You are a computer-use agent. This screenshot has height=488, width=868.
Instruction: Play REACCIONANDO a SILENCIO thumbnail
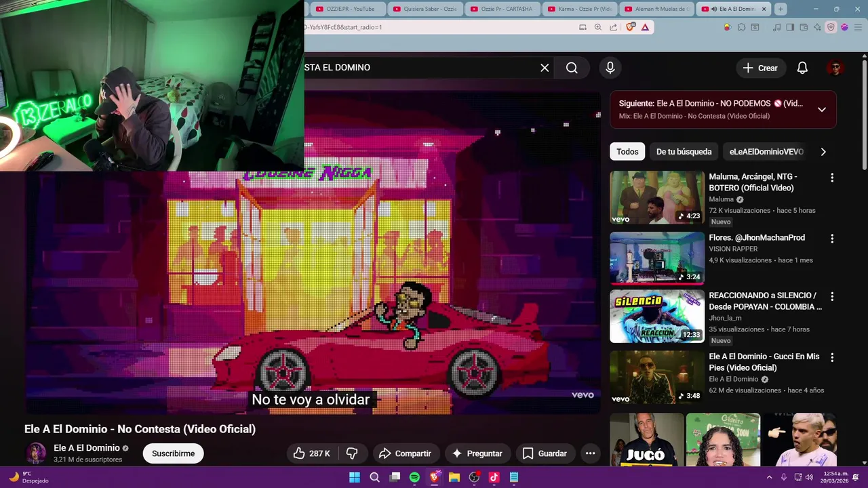click(657, 317)
